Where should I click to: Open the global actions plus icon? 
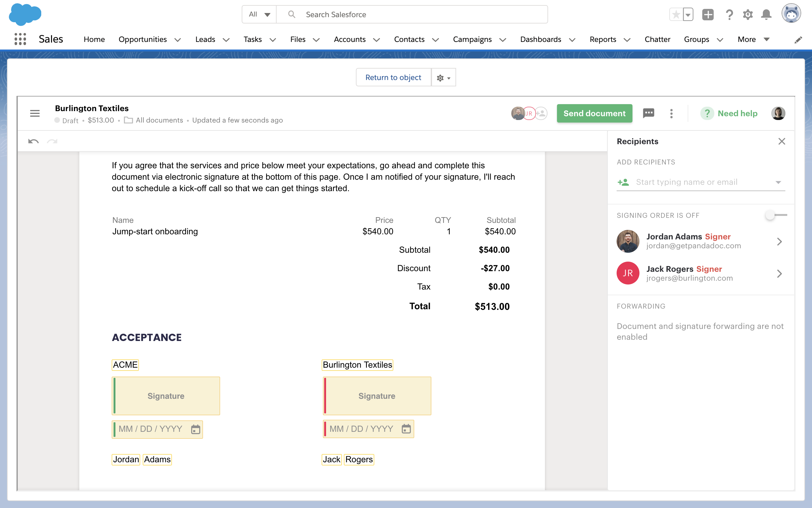click(708, 15)
